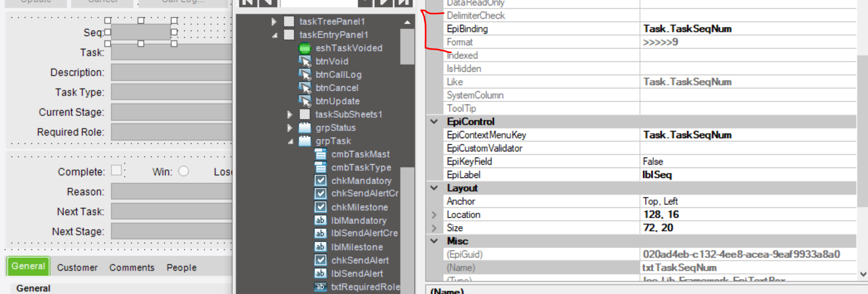The width and height of the screenshot is (868, 294).
Task: Select the EpiLabel lblSeq value
Action: pyautogui.click(x=748, y=175)
